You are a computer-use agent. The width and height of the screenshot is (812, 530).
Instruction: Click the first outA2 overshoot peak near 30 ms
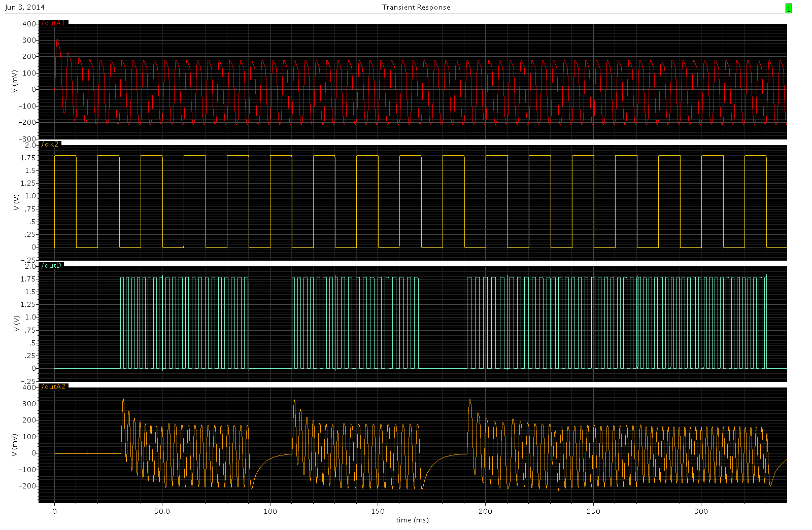[123, 399]
